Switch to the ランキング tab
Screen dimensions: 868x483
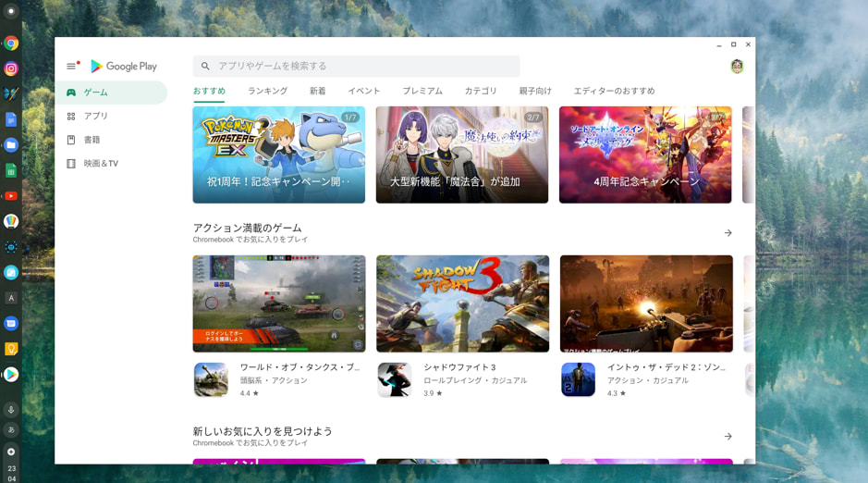pos(267,91)
